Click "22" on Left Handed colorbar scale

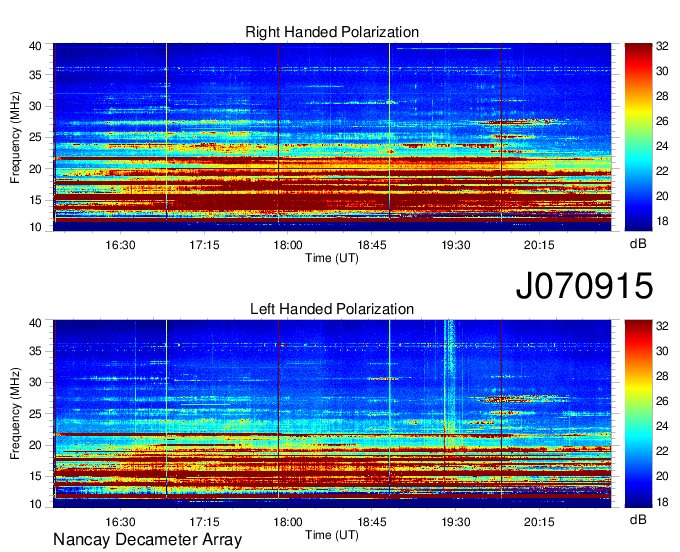(x=662, y=451)
